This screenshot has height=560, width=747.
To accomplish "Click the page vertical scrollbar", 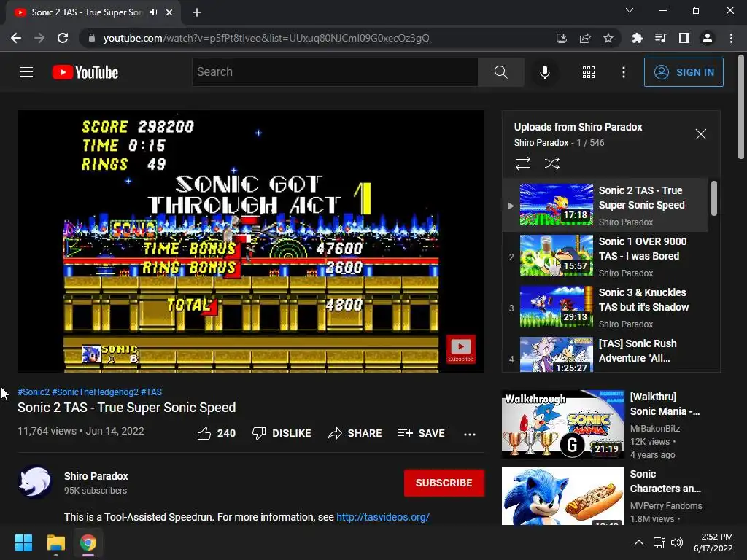I will click(x=741, y=107).
